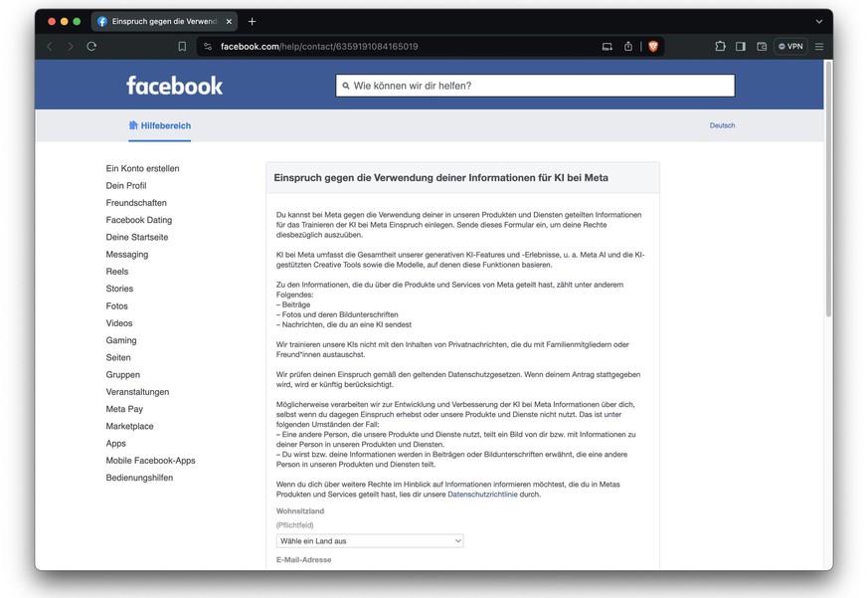Open 'Gaming' help topic
Screen dimensions: 868x598
pos(121,340)
